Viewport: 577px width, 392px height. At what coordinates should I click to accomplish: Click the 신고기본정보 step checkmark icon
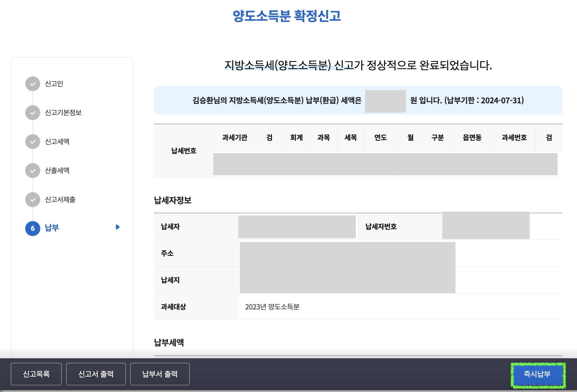coord(32,113)
